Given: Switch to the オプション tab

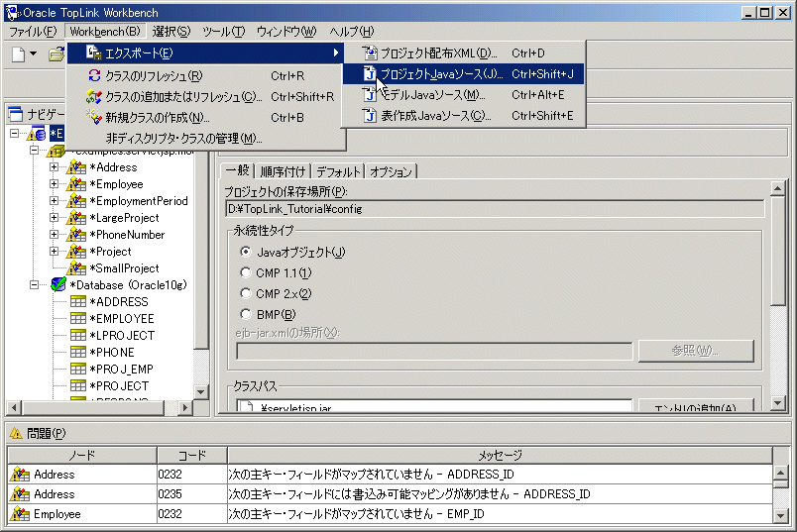Looking at the screenshot, I should pos(391,171).
